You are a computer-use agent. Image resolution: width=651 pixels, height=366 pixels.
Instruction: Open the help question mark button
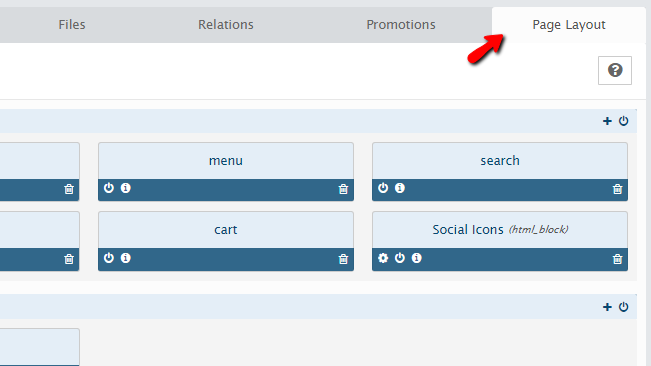coord(615,71)
